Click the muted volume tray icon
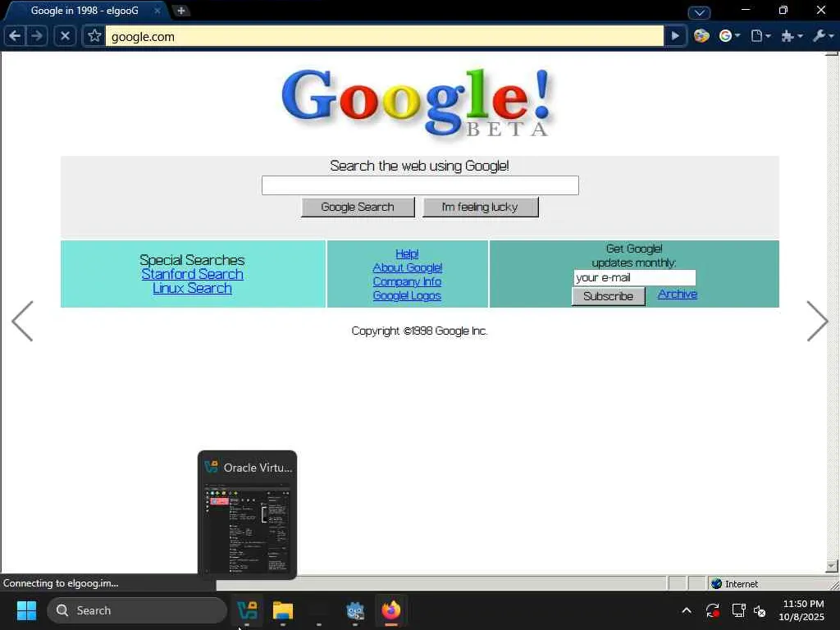840x630 pixels. point(760,610)
